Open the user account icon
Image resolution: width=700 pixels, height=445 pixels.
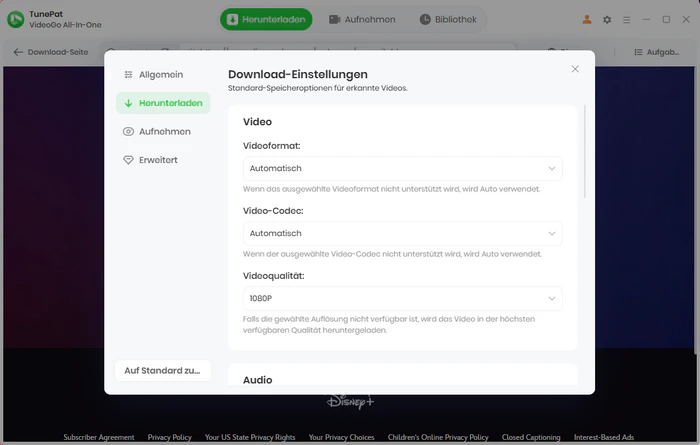[x=587, y=20]
